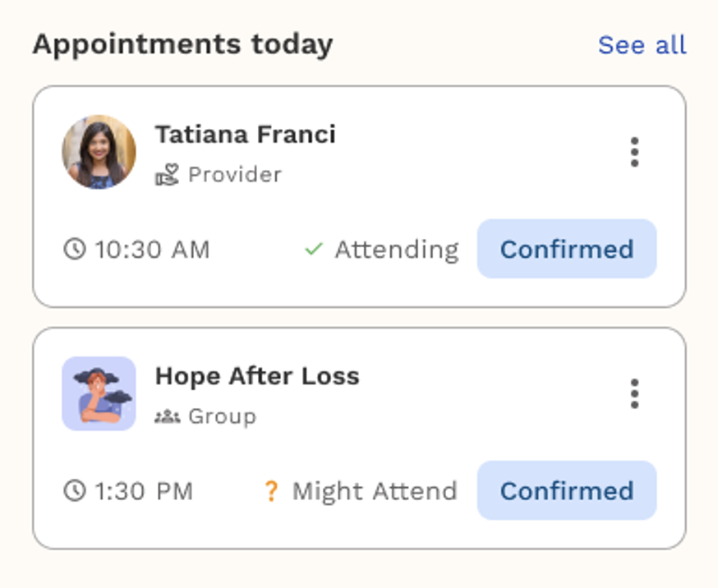Click the 10:30 AM appointment time
This screenshot has width=718, height=588.
(152, 249)
